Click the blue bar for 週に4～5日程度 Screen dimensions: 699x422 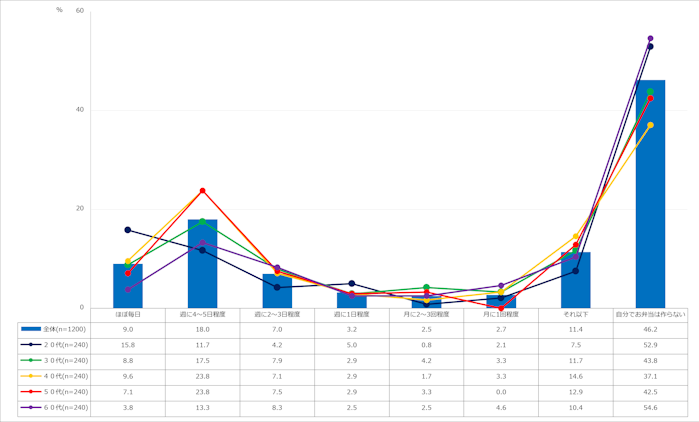(202, 265)
